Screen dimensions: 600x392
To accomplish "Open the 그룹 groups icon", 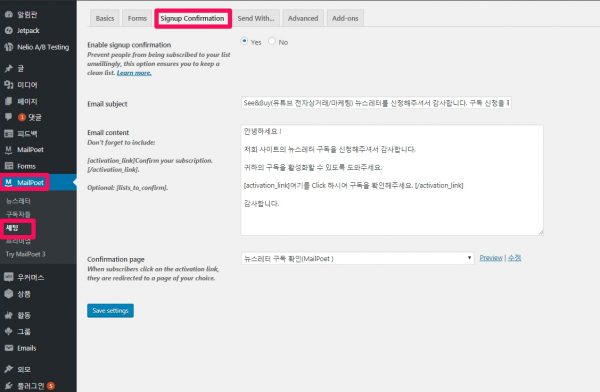I will pyautogui.click(x=8, y=332).
